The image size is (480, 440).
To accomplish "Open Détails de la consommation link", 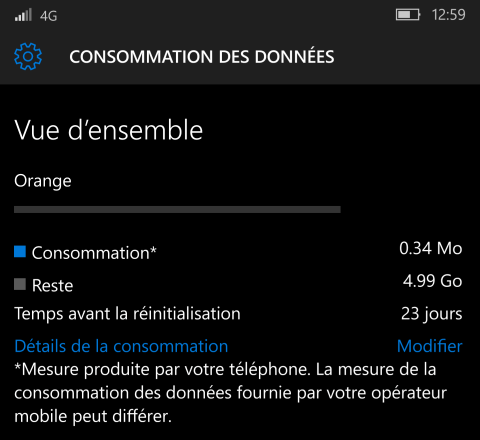I will [x=121, y=346].
